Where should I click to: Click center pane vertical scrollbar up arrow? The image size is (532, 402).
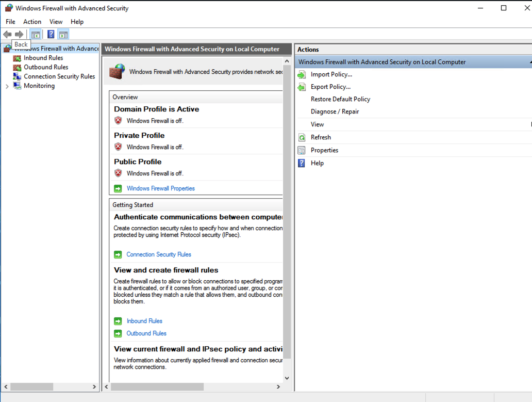287,61
